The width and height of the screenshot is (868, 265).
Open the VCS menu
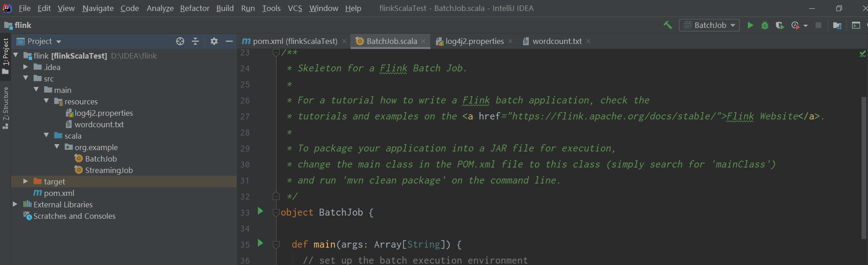(295, 8)
